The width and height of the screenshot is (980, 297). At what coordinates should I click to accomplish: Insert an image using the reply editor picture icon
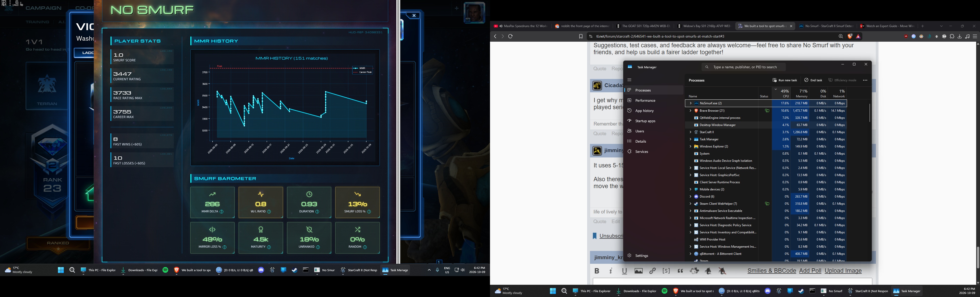coord(638,271)
